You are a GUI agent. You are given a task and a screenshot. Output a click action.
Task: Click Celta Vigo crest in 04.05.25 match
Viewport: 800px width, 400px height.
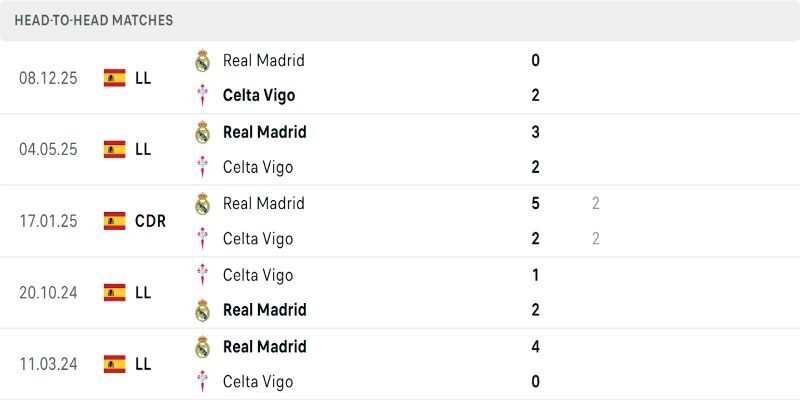203,167
